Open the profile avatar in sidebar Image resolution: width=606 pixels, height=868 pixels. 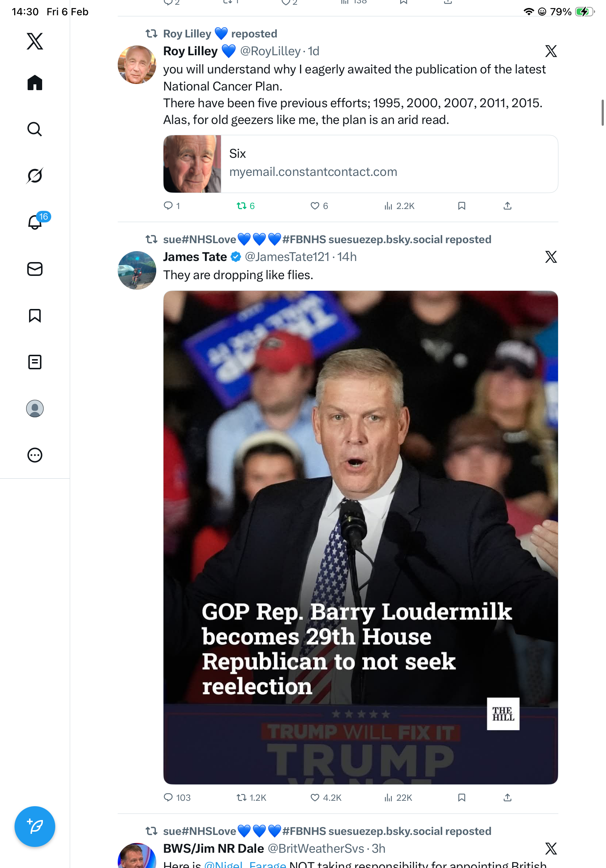point(35,408)
